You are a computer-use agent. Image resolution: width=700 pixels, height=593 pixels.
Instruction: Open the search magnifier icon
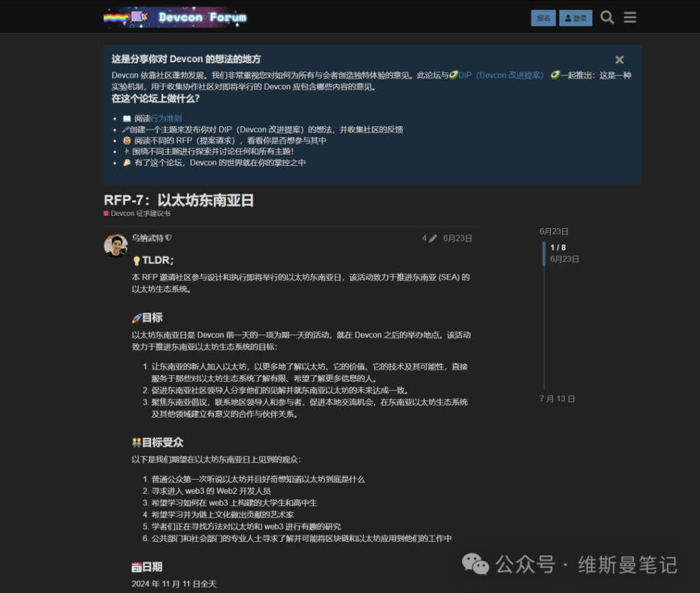pyautogui.click(x=607, y=17)
